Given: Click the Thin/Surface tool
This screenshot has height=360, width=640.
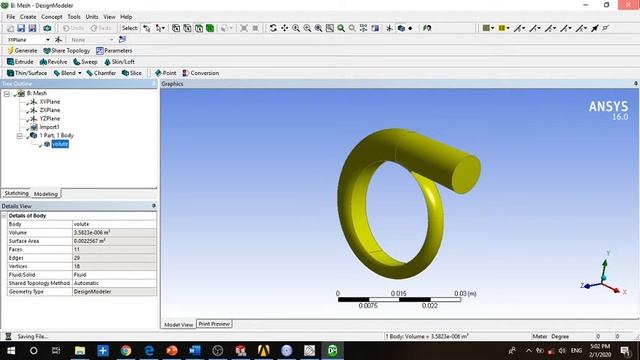Looking at the screenshot, I should [x=27, y=73].
